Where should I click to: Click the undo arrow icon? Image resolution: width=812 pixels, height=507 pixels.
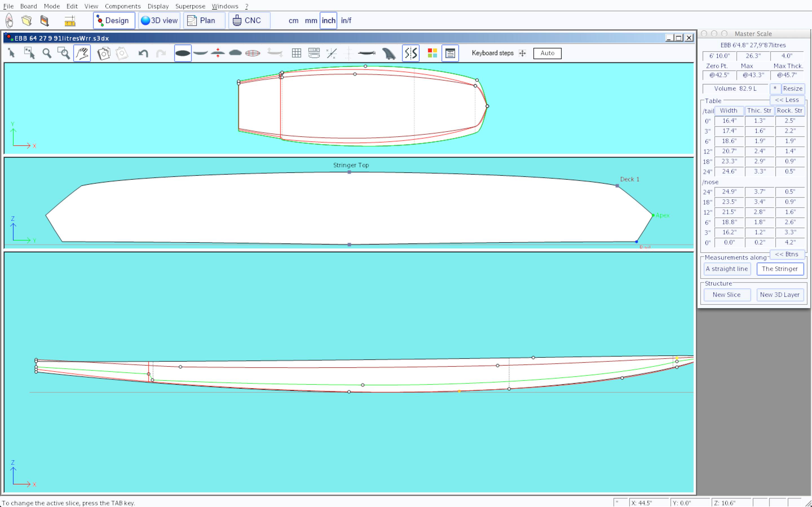click(x=143, y=53)
